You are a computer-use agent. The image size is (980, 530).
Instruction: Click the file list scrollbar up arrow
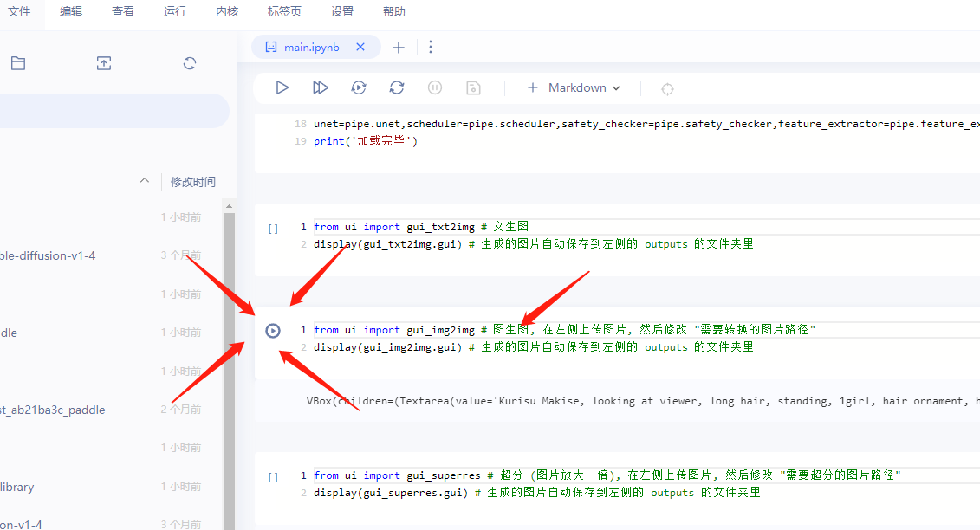(x=229, y=205)
